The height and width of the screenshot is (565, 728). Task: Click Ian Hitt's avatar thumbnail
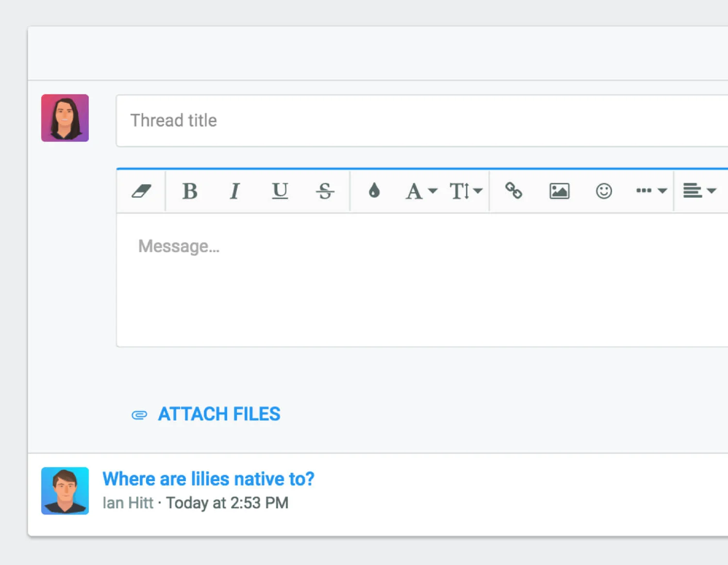click(x=65, y=491)
